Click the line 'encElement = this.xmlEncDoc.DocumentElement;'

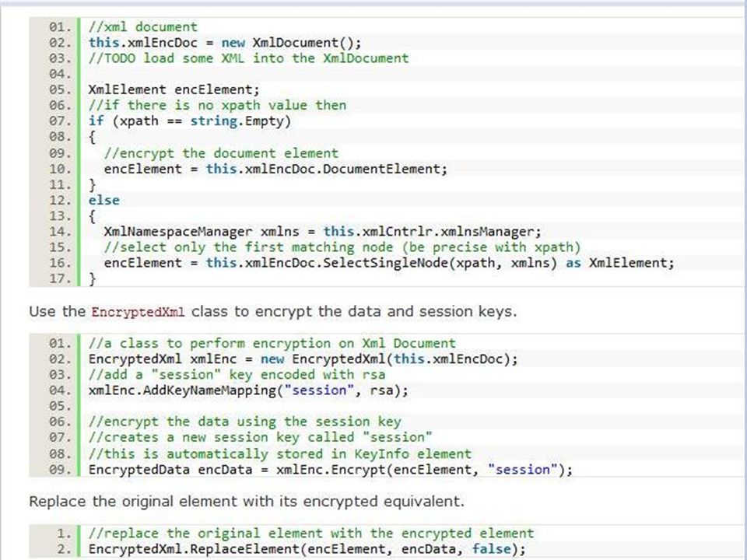point(275,169)
